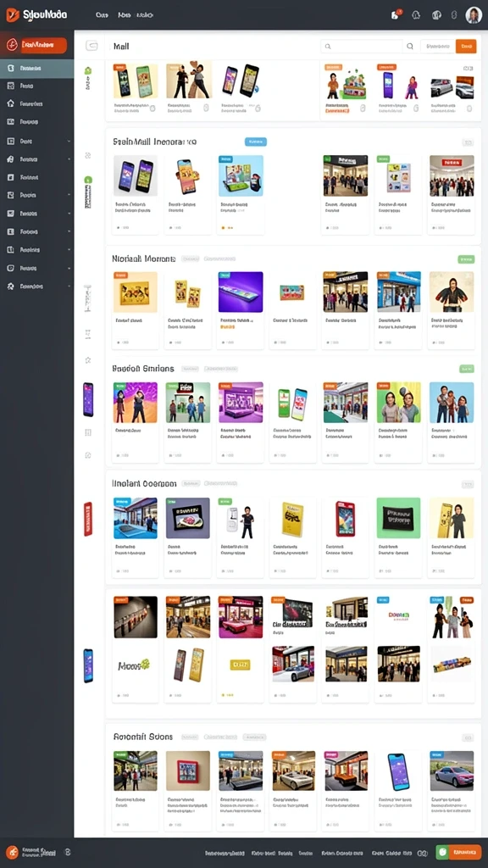The height and width of the screenshot is (868, 488).
Task: Click the blue tag beside the second section title
Action: [256, 142]
